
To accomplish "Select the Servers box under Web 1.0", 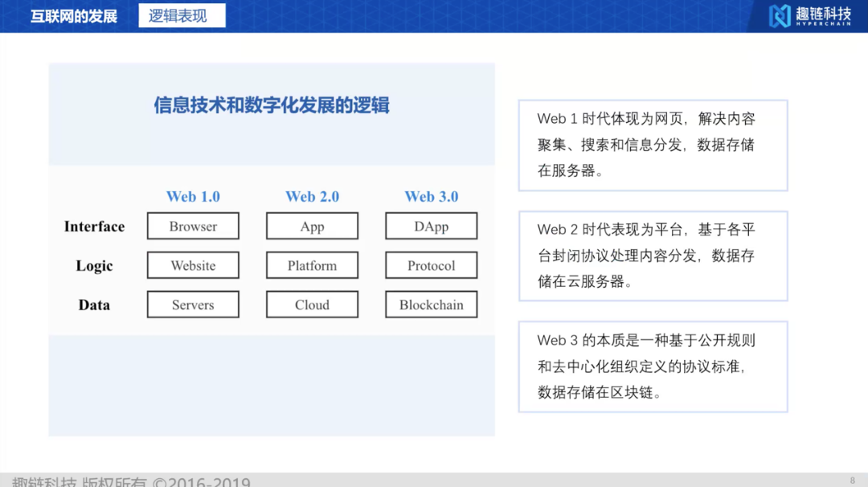I will (x=193, y=305).
